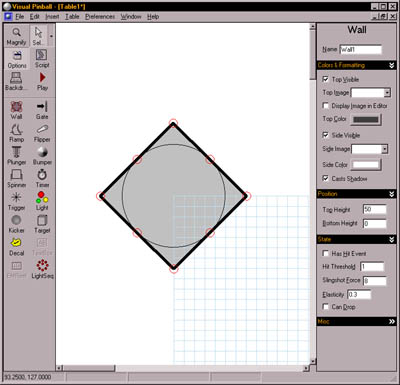The width and height of the screenshot is (400, 385).
Task: Select the LightSeq tool
Action: pyautogui.click(x=42, y=269)
